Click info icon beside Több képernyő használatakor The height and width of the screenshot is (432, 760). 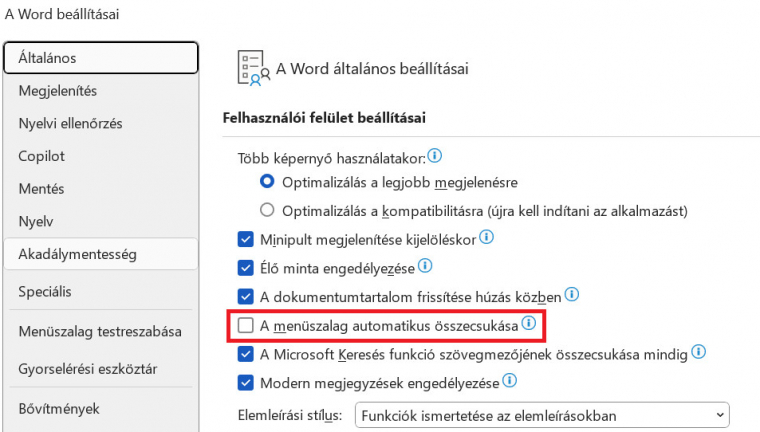(x=435, y=156)
